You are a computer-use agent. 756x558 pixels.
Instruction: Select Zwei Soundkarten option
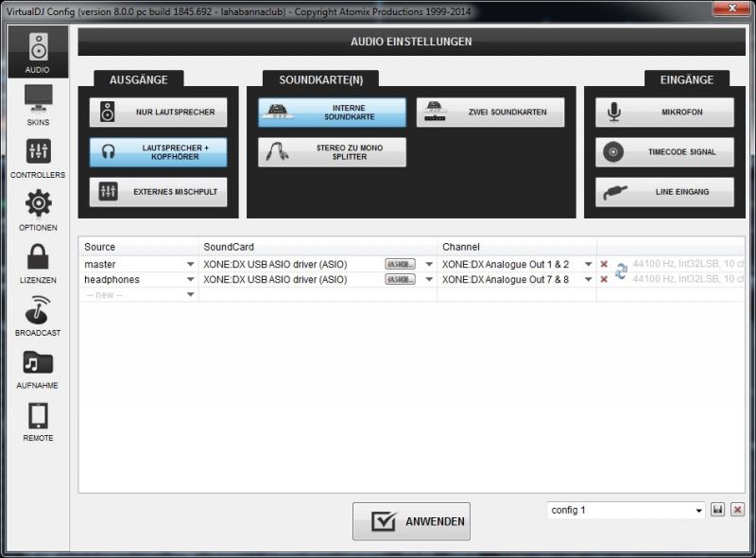pyautogui.click(x=490, y=113)
